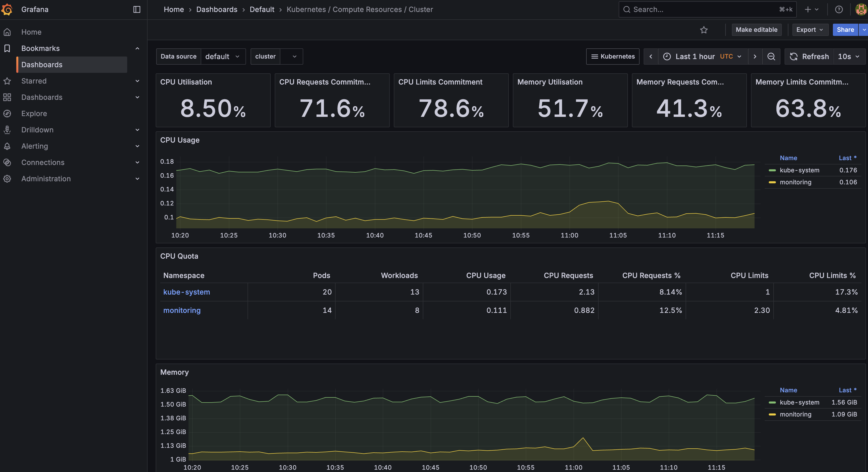The width and height of the screenshot is (868, 472).
Task: Shift time range forward with right arrow
Action: pyautogui.click(x=755, y=56)
